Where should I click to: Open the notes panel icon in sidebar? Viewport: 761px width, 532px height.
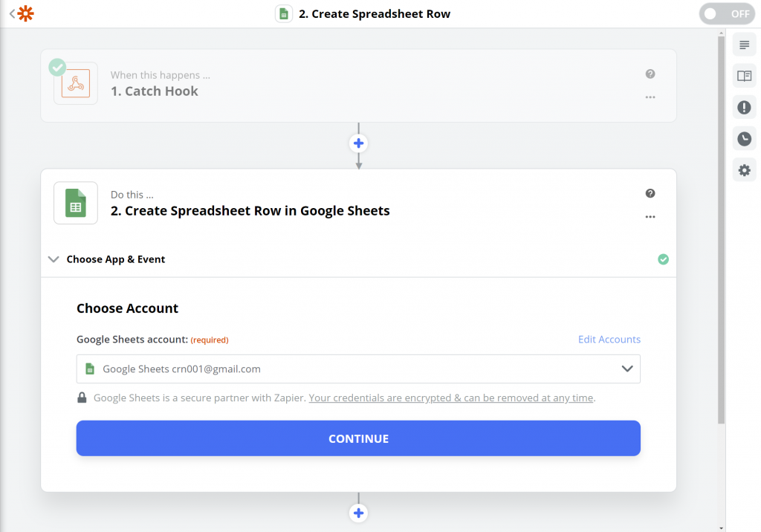point(744,45)
